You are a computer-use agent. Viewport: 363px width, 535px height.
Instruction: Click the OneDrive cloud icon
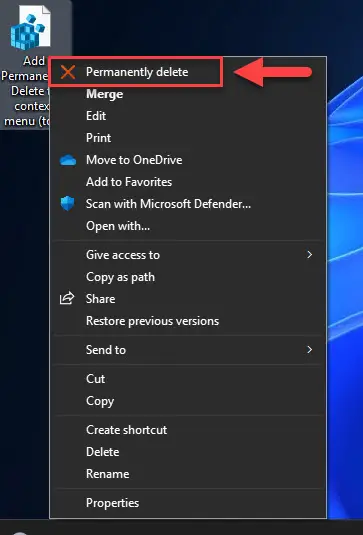[68, 160]
